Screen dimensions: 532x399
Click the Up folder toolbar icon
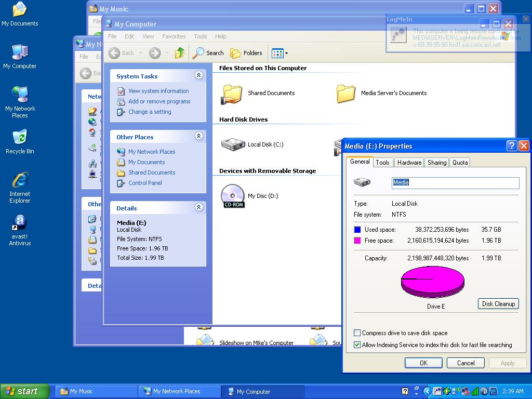[x=180, y=53]
